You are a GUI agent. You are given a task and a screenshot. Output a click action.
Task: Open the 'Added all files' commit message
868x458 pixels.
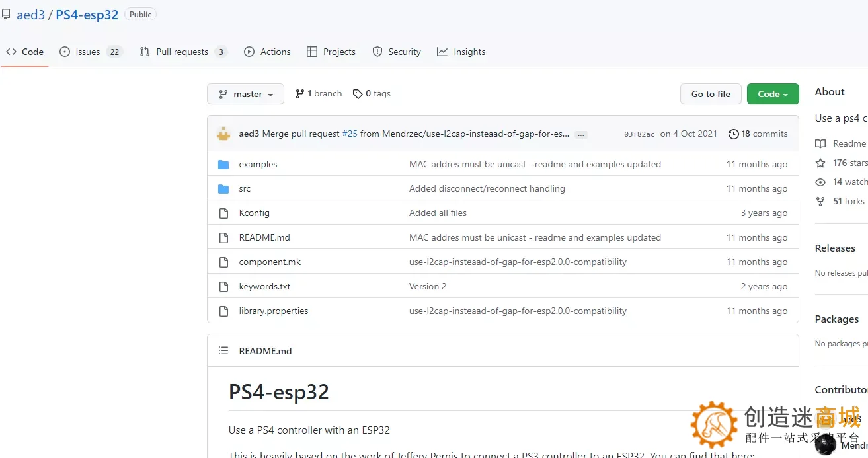438,213
